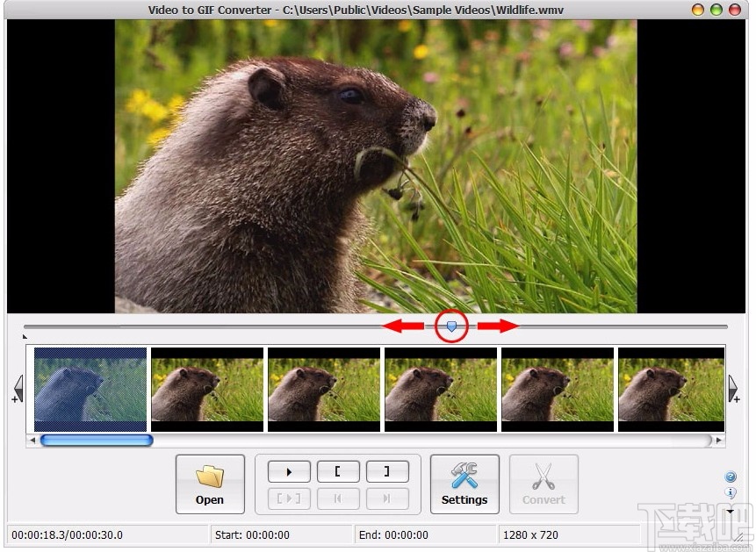This screenshot has width=756, height=552.
Task: Jump to next frame with the skip-forward icon
Action: coord(388,498)
